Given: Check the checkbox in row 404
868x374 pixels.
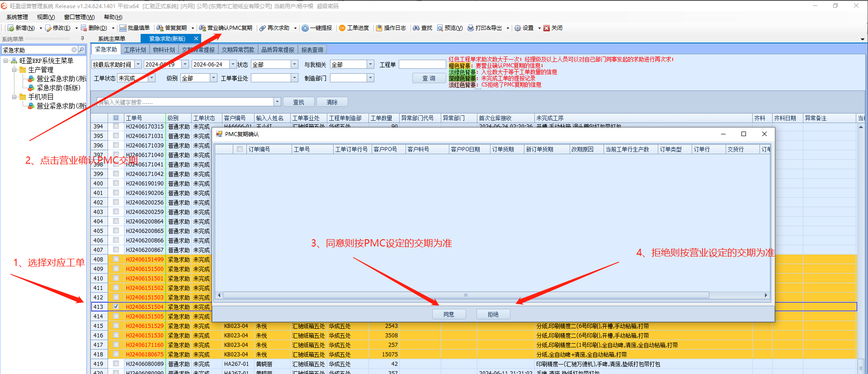Looking at the screenshot, I should (x=116, y=221).
